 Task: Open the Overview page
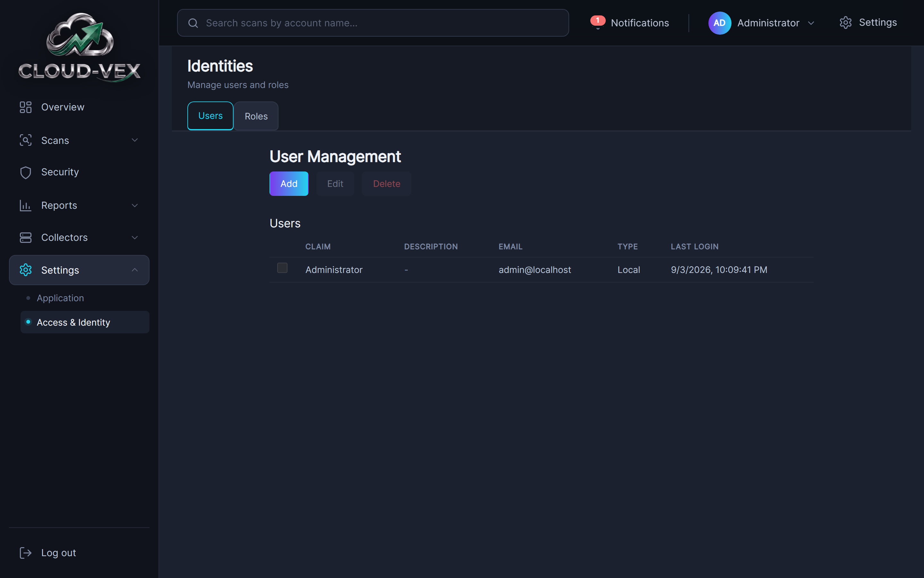[x=79, y=107]
